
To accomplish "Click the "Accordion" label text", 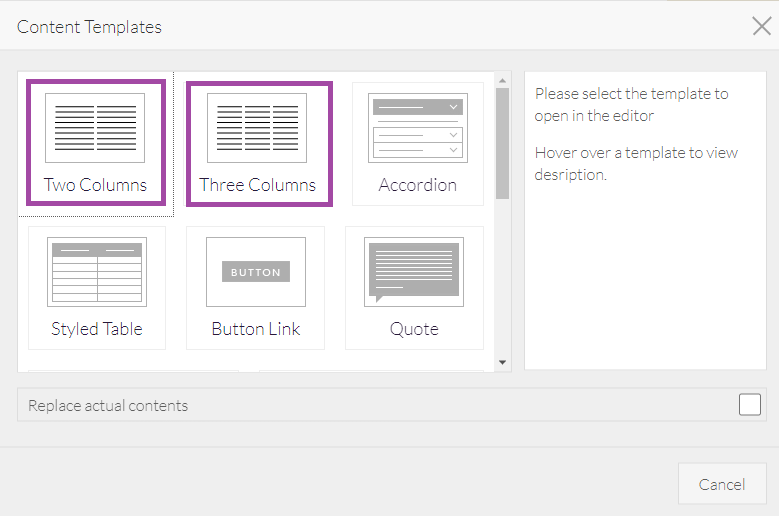I will pyautogui.click(x=417, y=185).
